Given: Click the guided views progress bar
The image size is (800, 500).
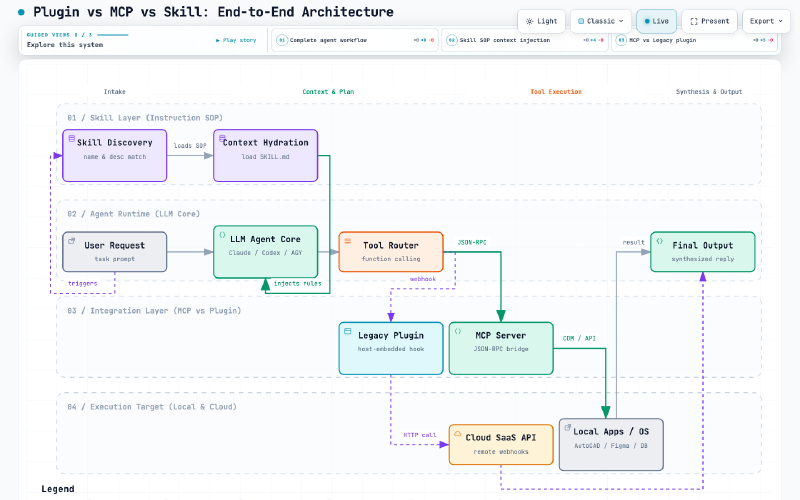Looking at the screenshot, I should click(112, 35).
